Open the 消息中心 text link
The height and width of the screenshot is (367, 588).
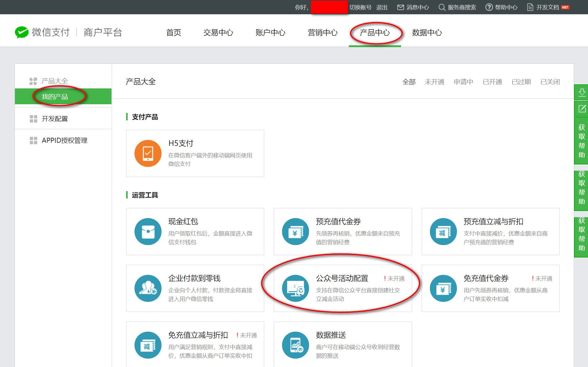(x=417, y=7)
